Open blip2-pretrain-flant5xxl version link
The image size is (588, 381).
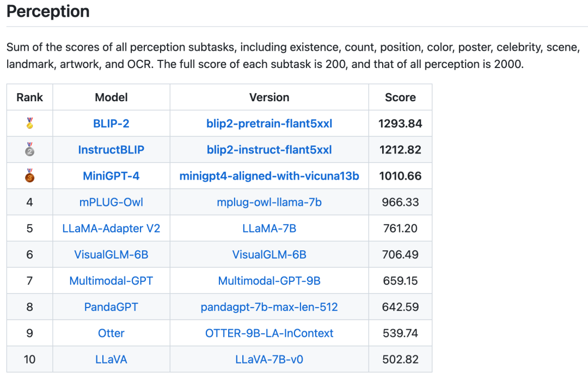click(x=269, y=124)
